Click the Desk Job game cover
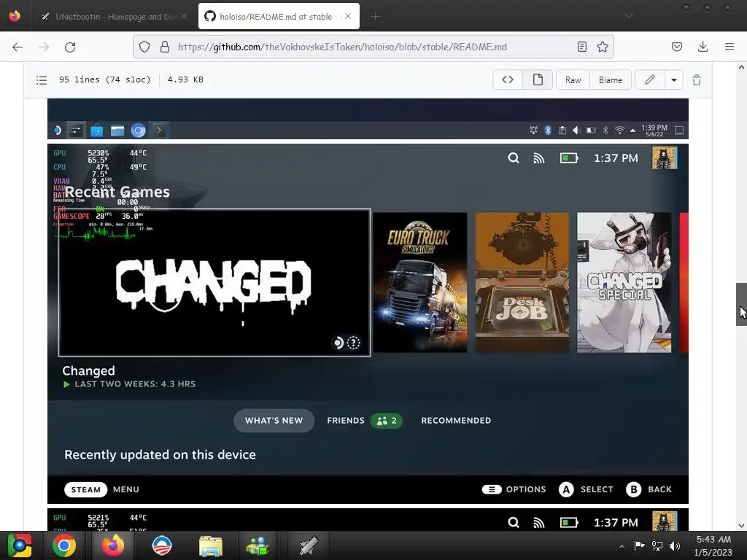 522,282
